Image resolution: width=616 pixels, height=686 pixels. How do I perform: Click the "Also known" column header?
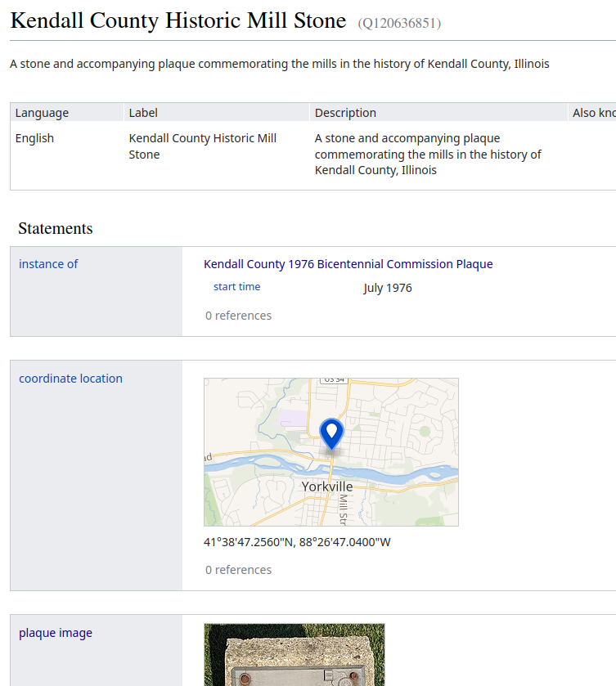(x=593, y=113)
